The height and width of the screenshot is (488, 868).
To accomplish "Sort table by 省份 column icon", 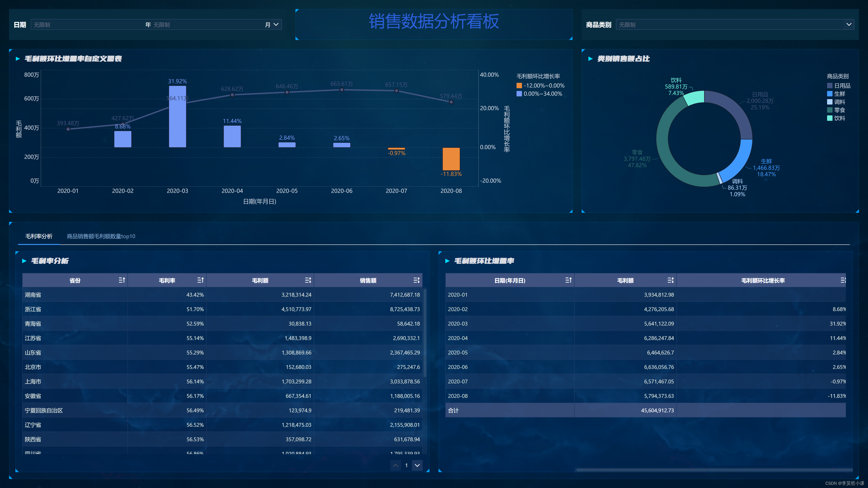I will coord(122,280).
